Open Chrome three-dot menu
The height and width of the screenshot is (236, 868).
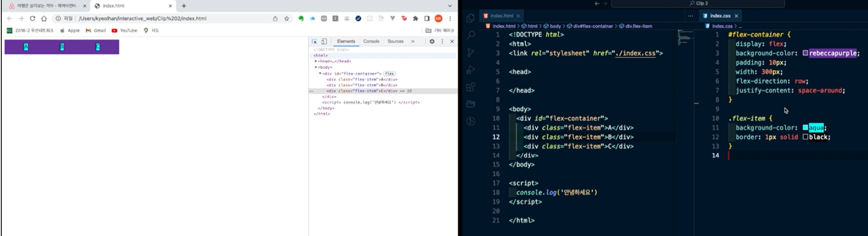(x=450, y=19)
